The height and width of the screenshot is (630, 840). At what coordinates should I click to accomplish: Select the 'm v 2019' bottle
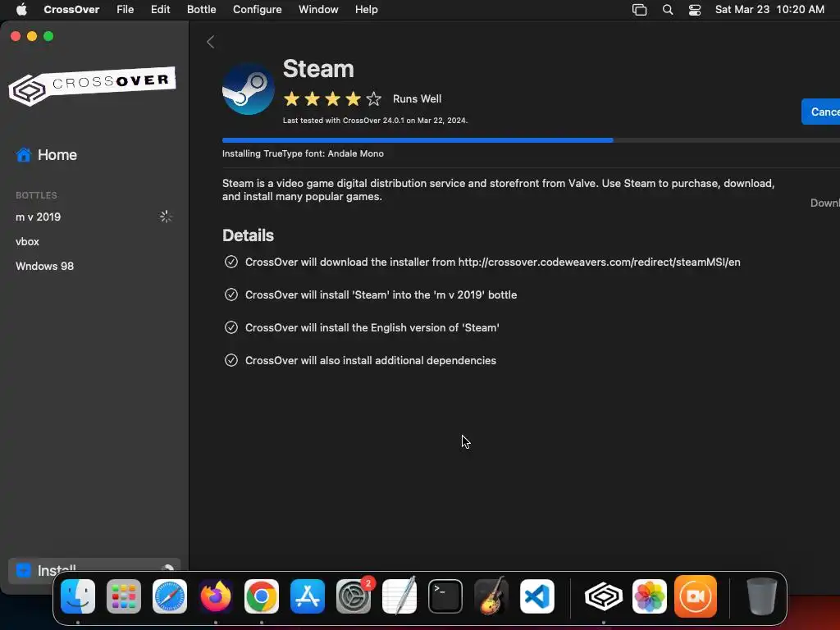(38, 217)
